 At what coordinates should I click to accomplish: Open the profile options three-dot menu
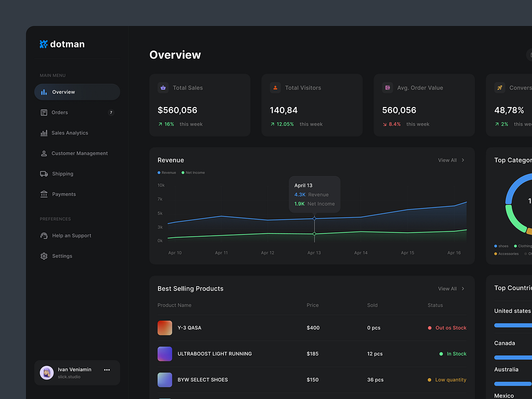[107, 369]
